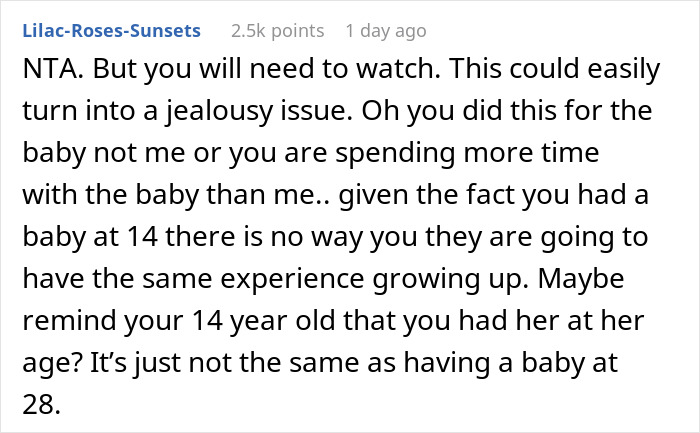
Task: Click the number '28.' ending the comment
Action: coord(41,404)
